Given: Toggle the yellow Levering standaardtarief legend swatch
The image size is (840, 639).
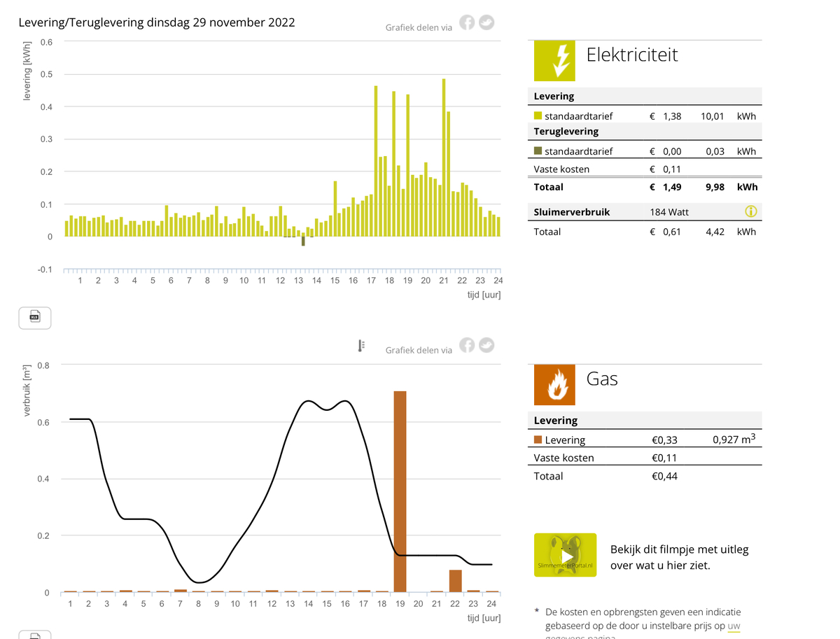Looking at the screenshot, I should click(x=538, y=116).
